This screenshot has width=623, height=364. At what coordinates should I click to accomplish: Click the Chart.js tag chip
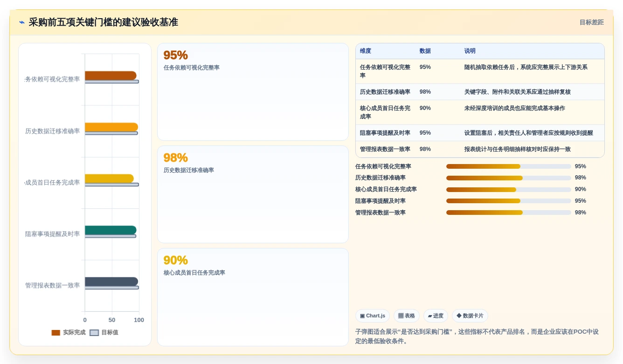(373, 316)
